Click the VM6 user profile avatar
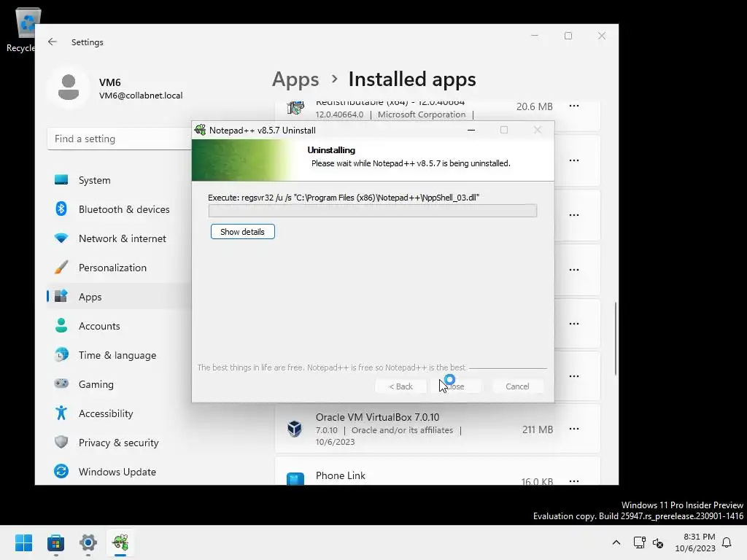This screenshot has width=747, height=560. coord(69,87)
